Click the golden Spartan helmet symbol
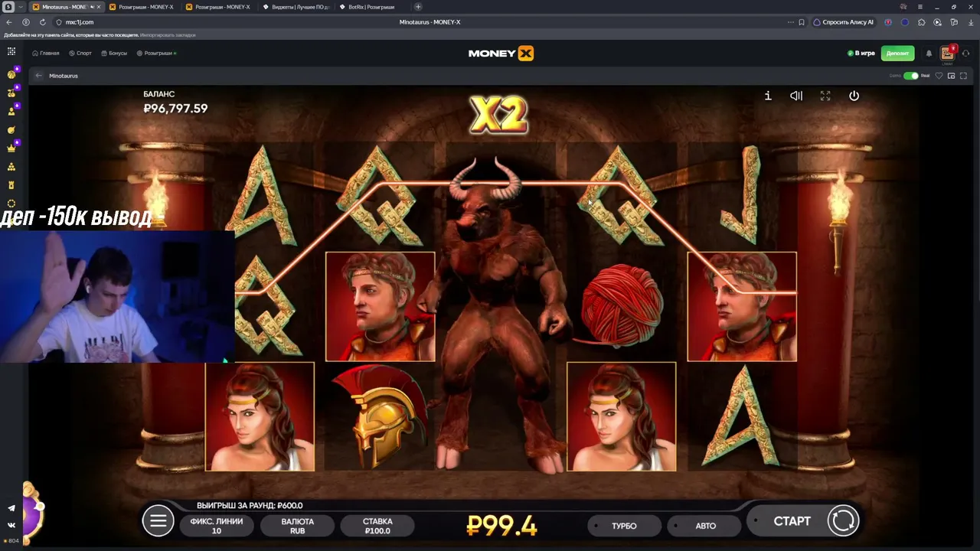The width and height of the screenshot is (980, 551). 381,416
